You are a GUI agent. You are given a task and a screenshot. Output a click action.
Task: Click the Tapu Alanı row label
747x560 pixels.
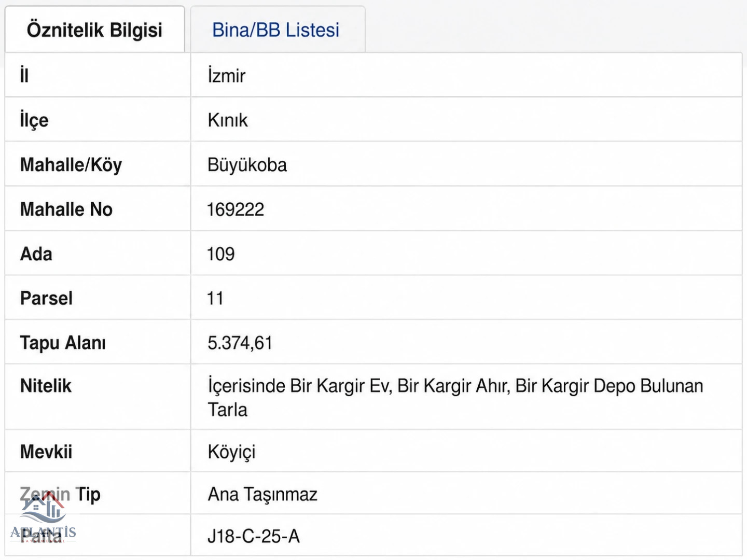63,343
